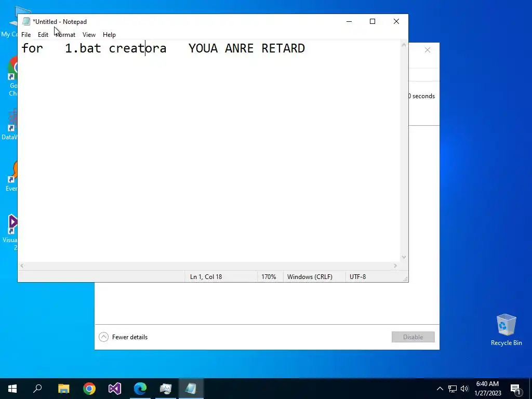Image resolution: width=532 pixels, height=399 pixels.
Task: Click Windows (CRLF) in the status bar
Action: coord(310,277)
